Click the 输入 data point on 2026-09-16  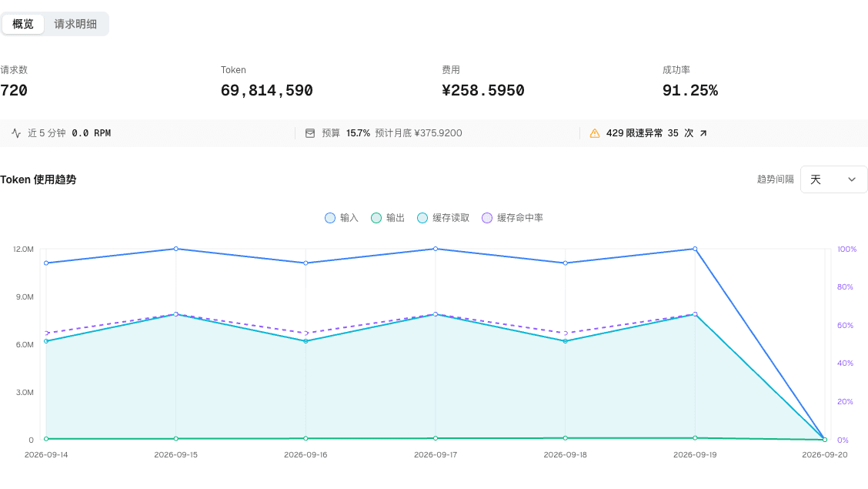click(305, 263)
